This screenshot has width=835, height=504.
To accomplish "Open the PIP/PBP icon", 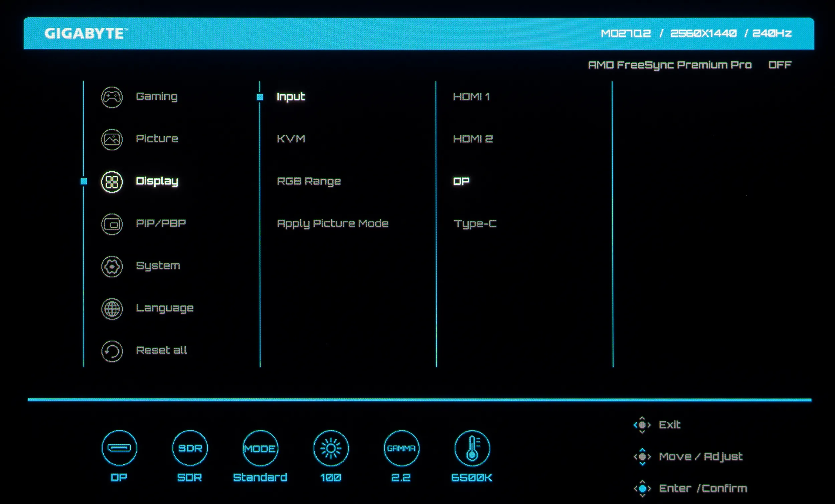I will click(112, 224).
